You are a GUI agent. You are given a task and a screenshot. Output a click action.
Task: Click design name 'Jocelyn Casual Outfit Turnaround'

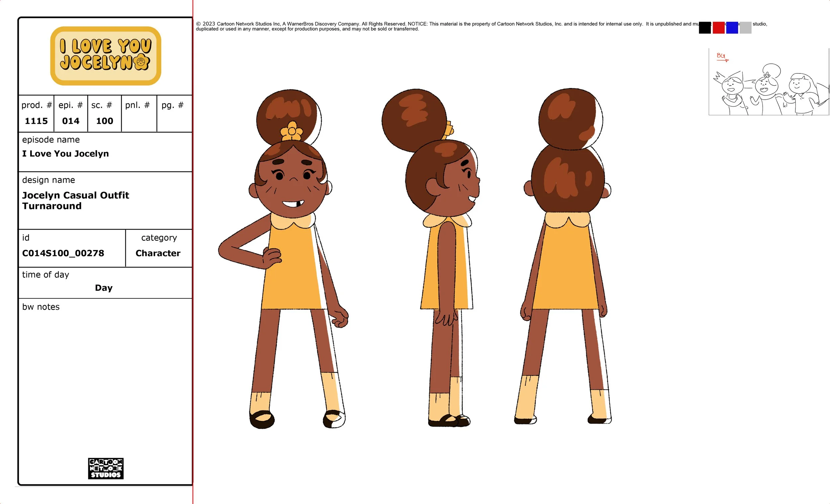click(75, 201)
